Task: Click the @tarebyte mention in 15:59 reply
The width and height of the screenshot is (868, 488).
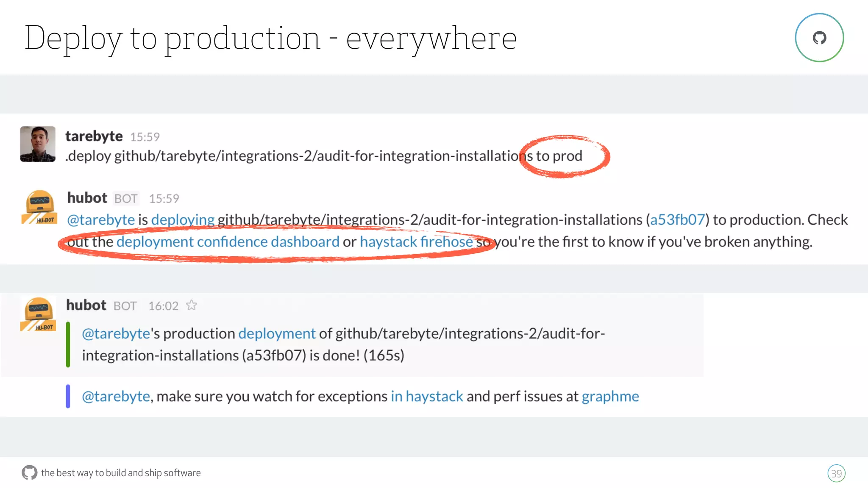Action: [101, 219]
